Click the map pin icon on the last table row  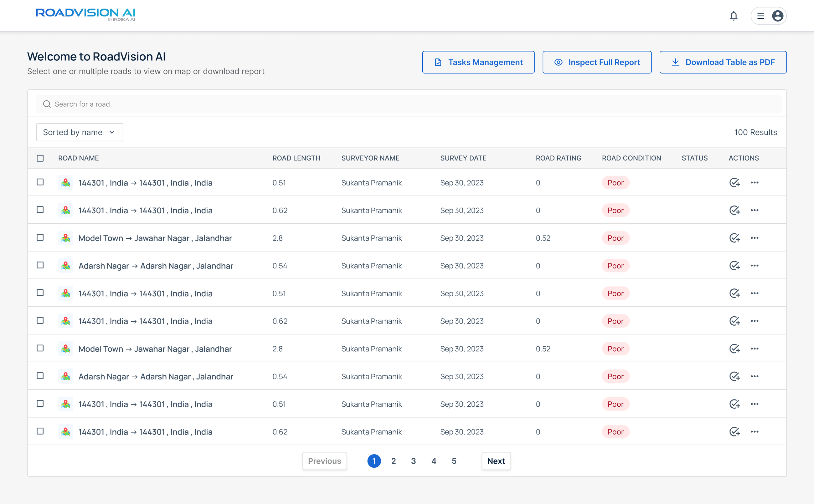coord(66,431)
